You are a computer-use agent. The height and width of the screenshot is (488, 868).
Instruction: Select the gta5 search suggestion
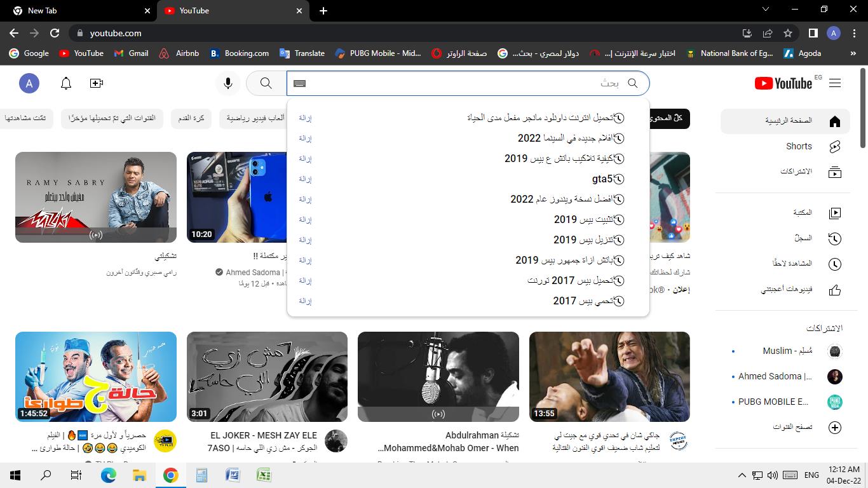coord(602,179)
